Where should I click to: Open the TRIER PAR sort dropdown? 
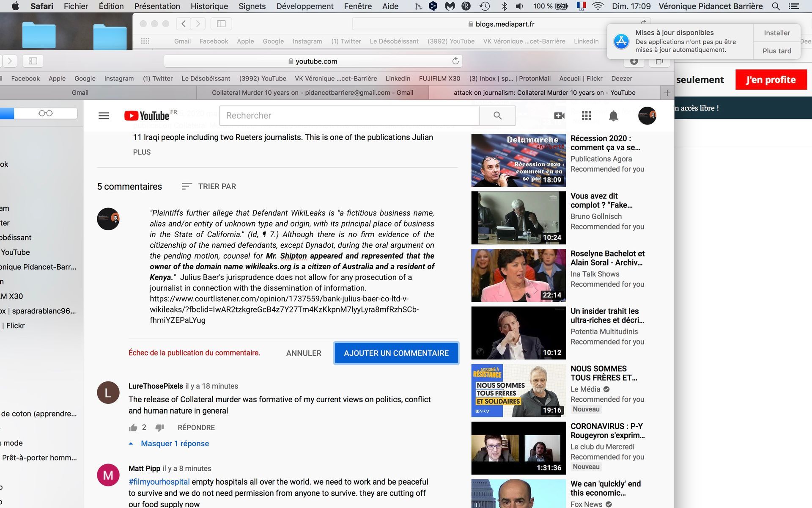(209, 186)
